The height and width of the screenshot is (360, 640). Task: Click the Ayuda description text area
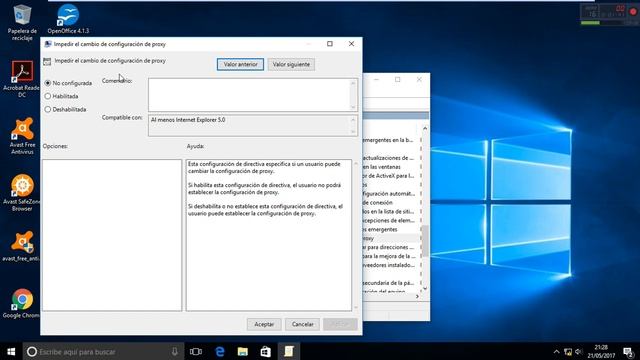[269, 235]
